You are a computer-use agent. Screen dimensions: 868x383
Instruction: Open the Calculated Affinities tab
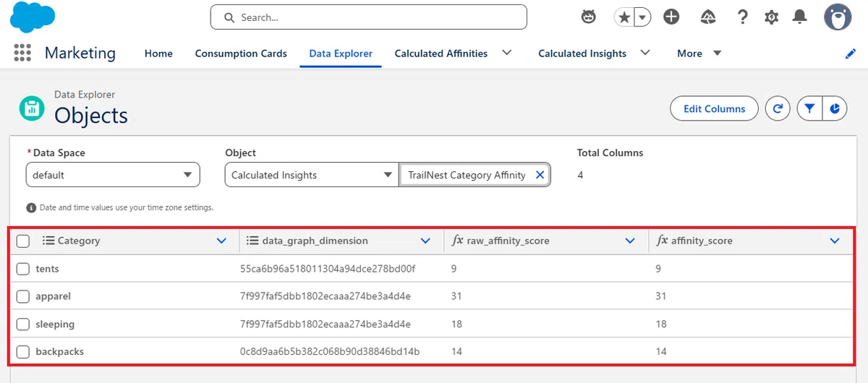click(x=441, y=53)
